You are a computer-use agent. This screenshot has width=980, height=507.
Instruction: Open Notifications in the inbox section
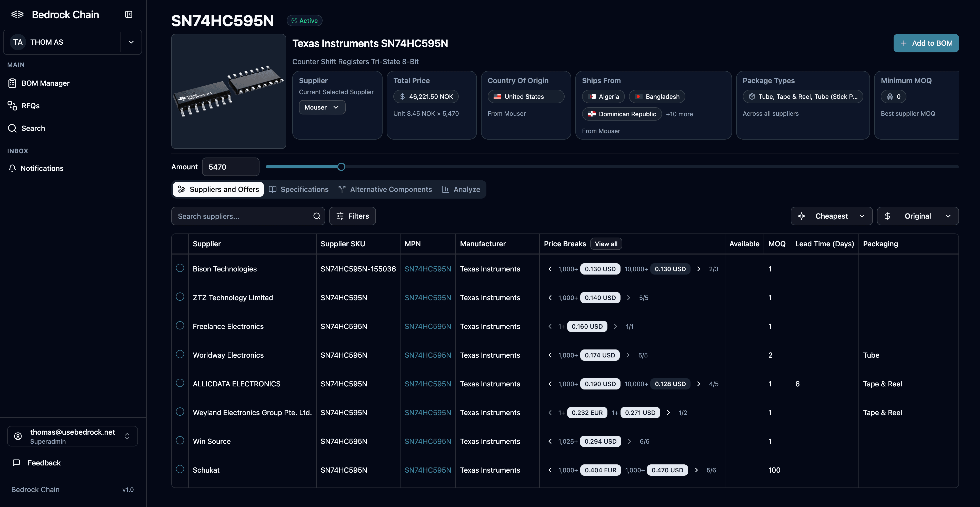36,168
